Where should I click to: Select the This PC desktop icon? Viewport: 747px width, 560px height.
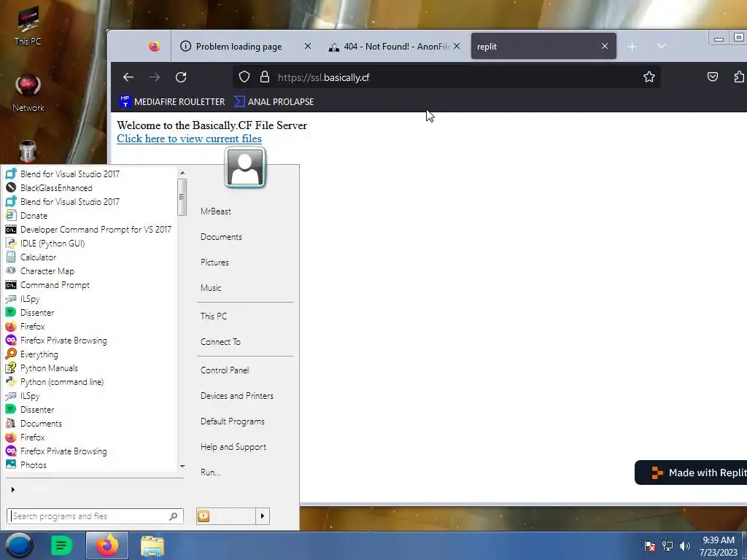(x=28, y=27)
